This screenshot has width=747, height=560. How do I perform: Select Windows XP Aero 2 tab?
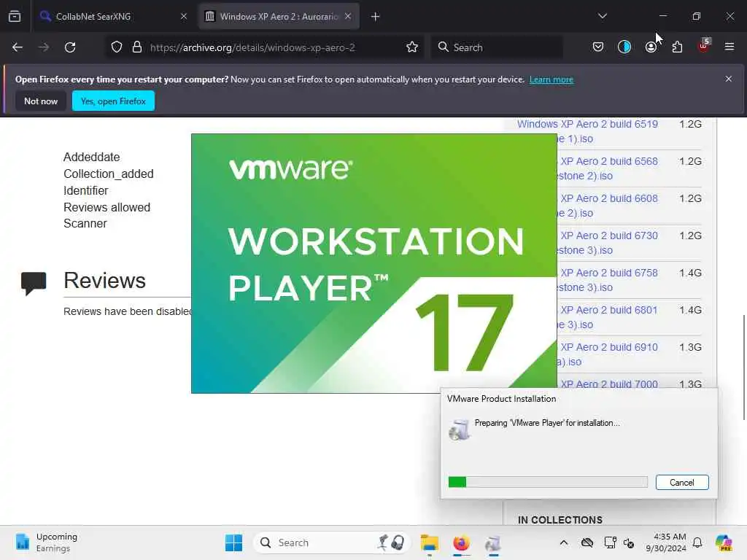pyautogui.click(x=279, y=16)
